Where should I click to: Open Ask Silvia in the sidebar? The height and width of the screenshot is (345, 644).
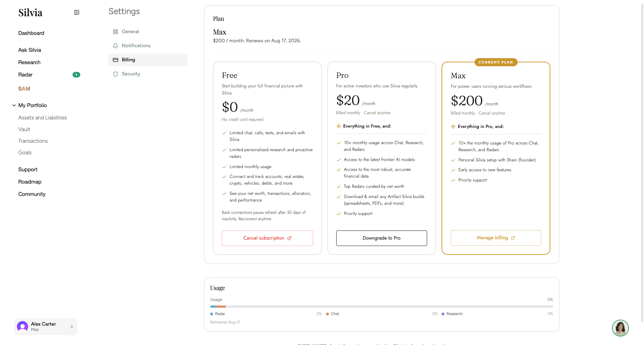tap(30, 50)
